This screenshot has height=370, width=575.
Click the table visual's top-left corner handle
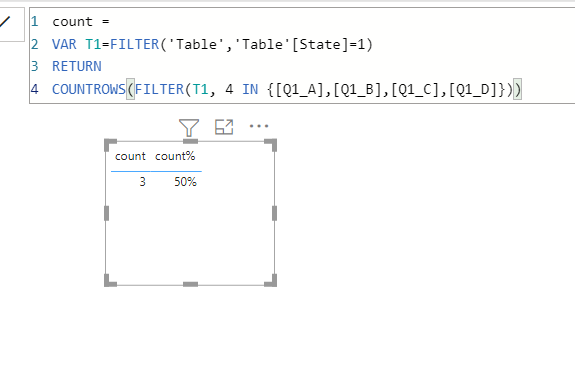[110, 145]
